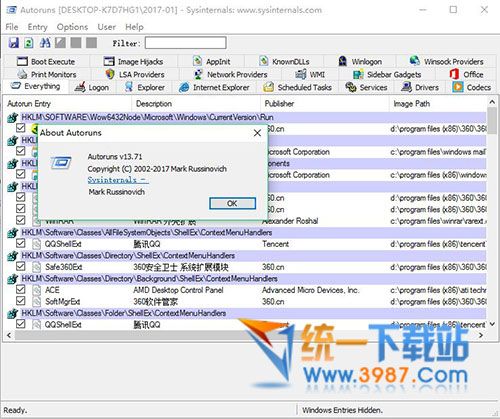Open the Winsock Providers tab
This screenshot has height=419, width=500.
(446, 61)
